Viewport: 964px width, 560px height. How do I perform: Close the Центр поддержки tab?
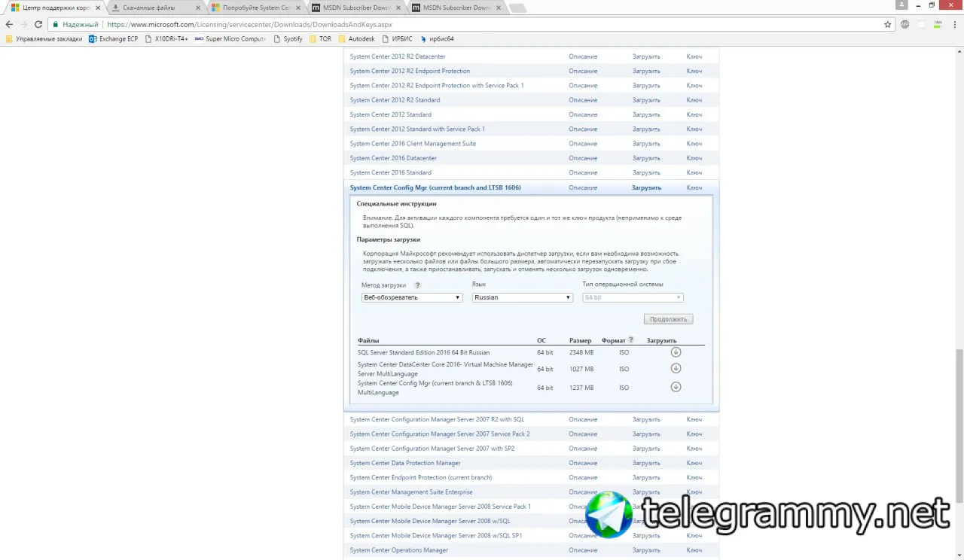[x=98, y=8]
